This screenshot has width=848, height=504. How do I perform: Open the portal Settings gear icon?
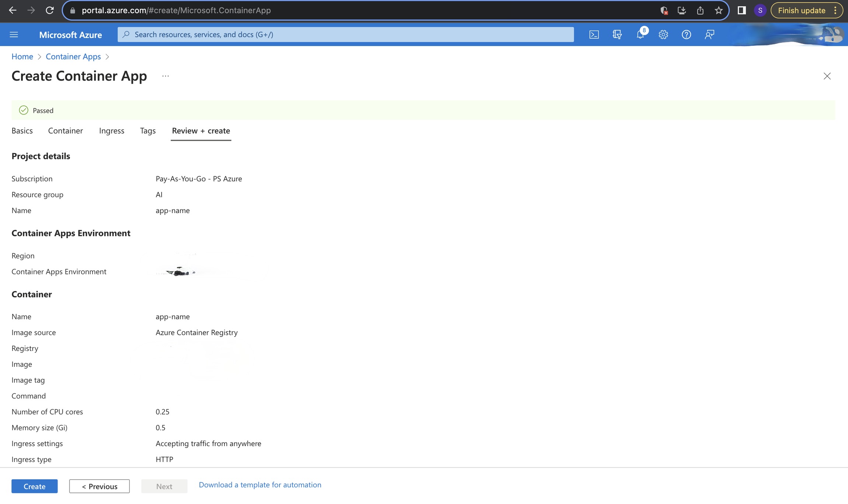(663, 34)
